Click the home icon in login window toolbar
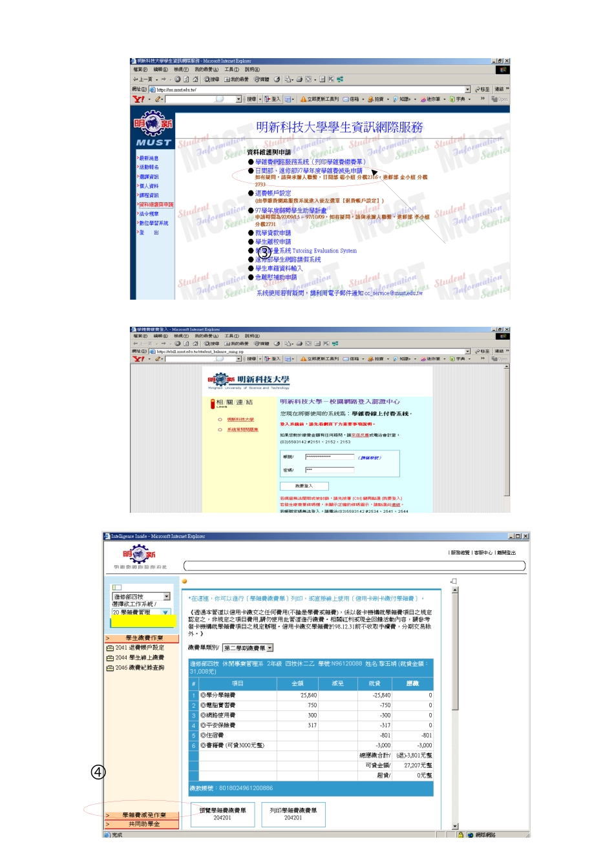The width and height of the screenshot is (614, 868). pos(195,344)
